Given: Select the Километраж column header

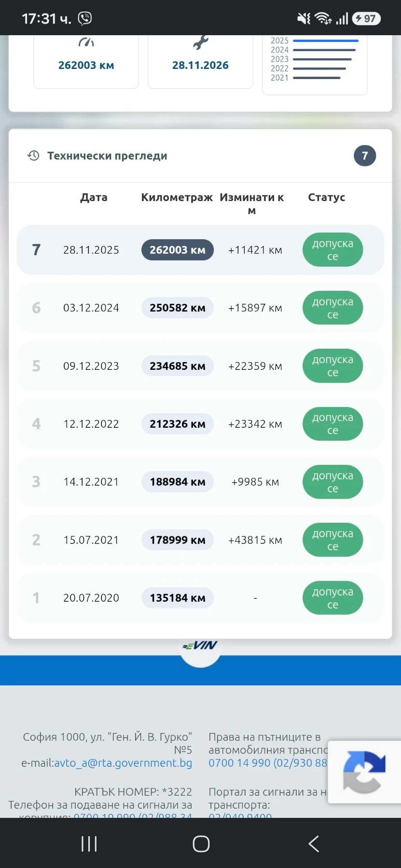Looking at the screenshot, I should pyautogui.click(x=177, y=197).
